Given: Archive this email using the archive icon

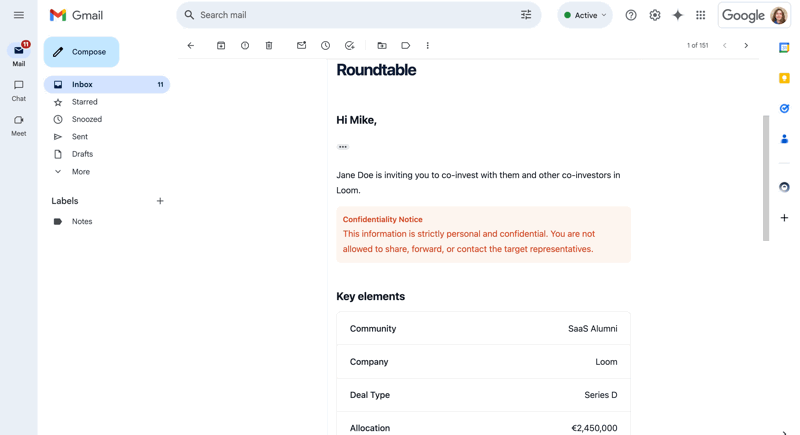Looking at the screenshot, I should (221, 45).
